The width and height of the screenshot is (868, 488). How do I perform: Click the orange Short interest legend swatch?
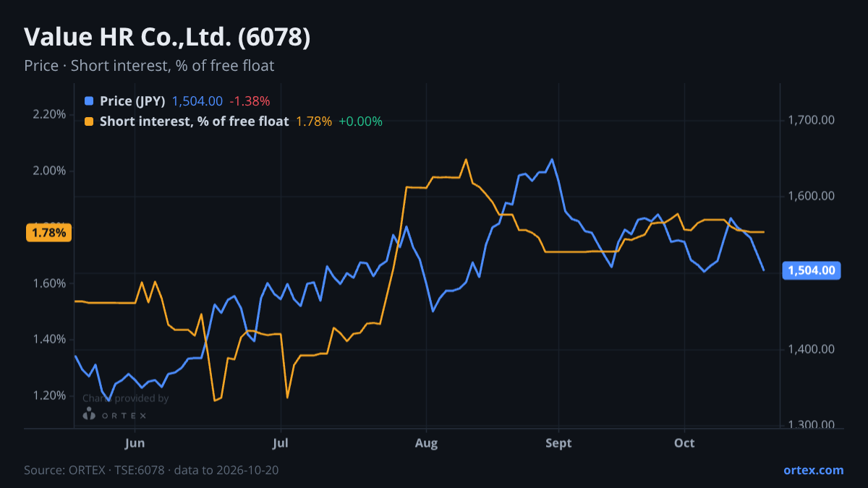tap(89, 121)
